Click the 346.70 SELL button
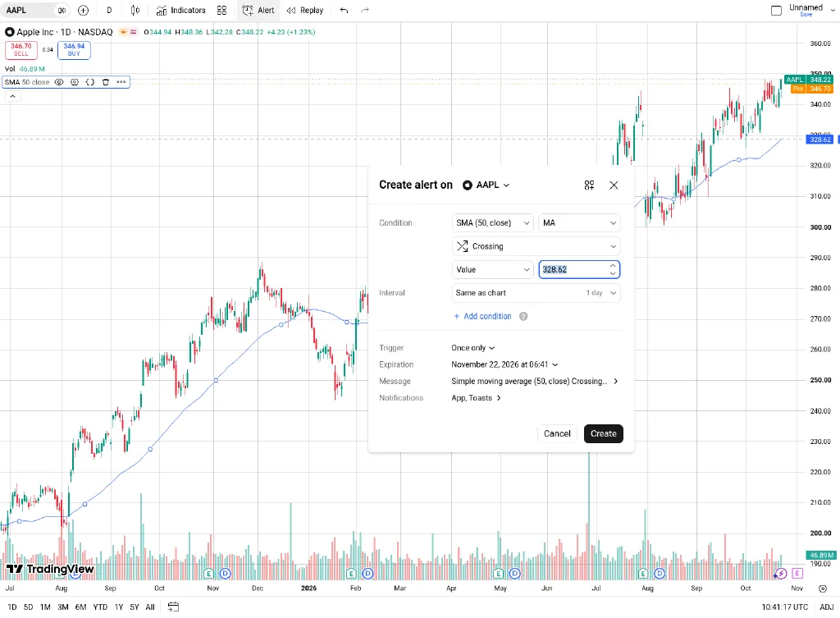The height and width of the screenshot is (618, 840). pos(21,50)
